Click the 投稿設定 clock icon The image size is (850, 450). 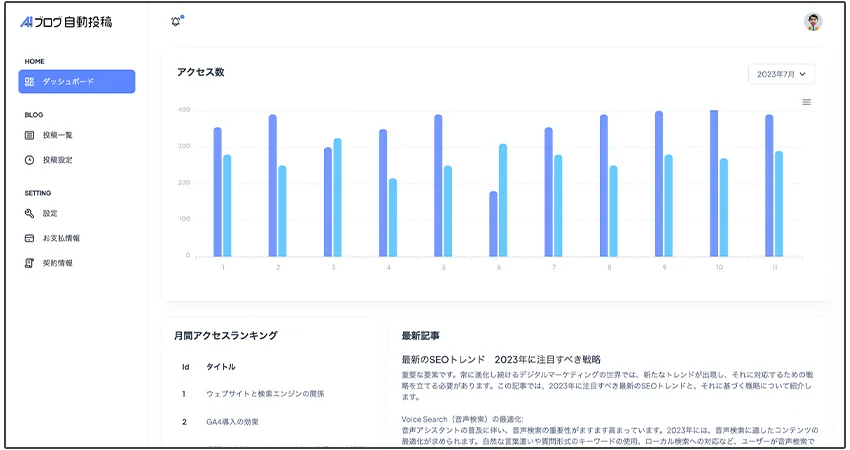point(30,160)
